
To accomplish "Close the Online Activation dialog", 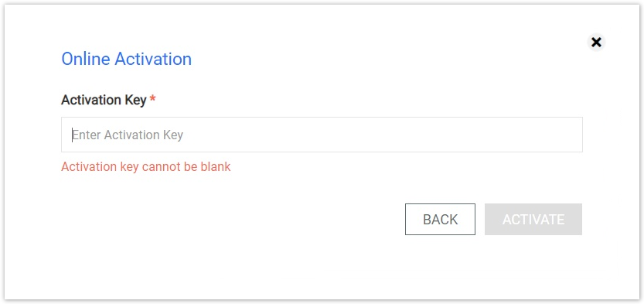I will pyautogui.click(x=596, y=42).
